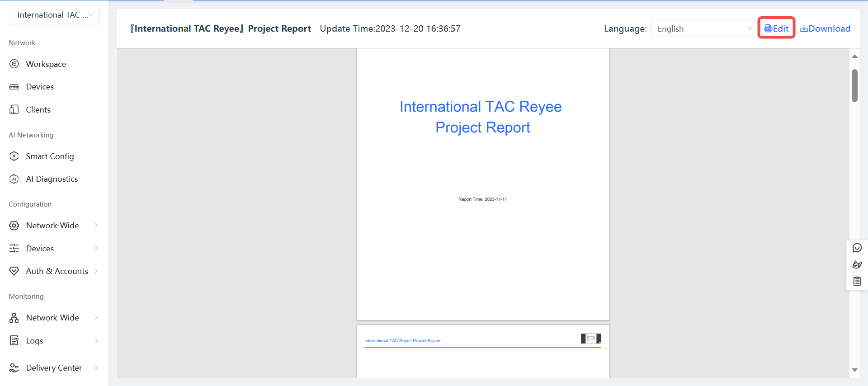Expand Network-Wide under Configuration
The image size is (868, 386).
pos(96,226)
